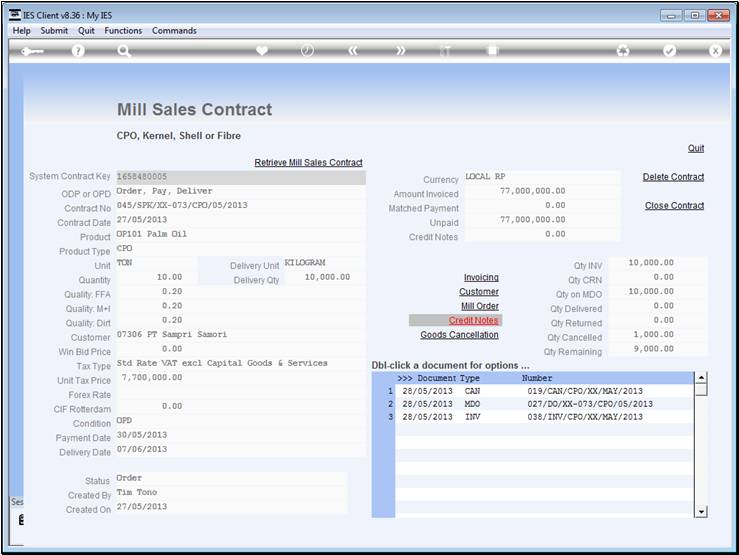This screenshot has width=739, height=555.
Task: Click the recycle icon in toolbar
Action: click(623, 51)
